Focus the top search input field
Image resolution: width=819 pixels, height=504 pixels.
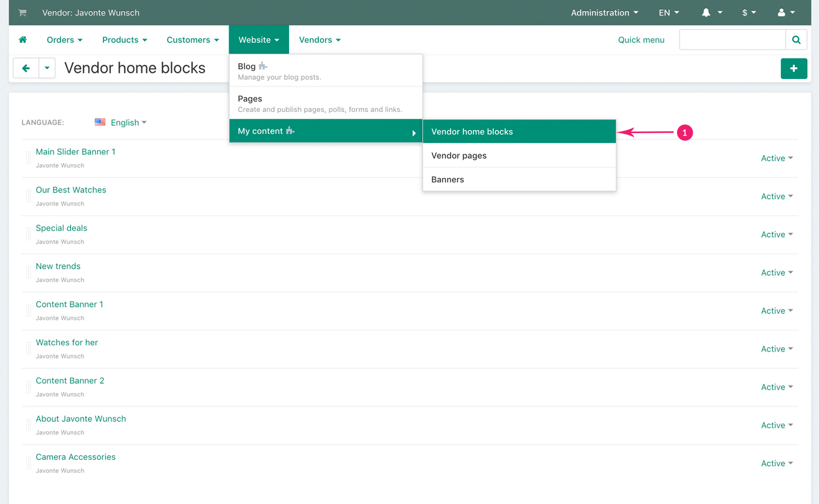732,40
